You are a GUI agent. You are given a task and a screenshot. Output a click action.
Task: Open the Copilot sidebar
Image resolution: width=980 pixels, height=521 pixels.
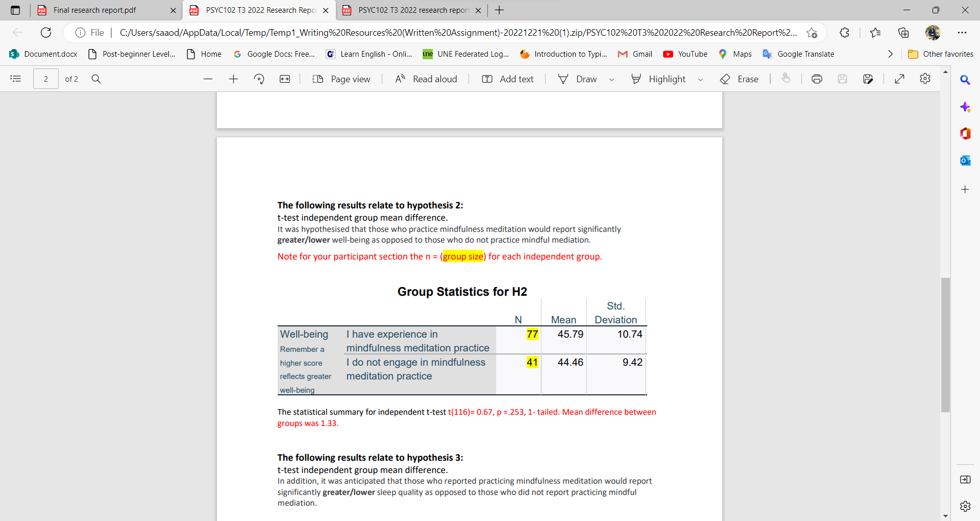point(965,107)
